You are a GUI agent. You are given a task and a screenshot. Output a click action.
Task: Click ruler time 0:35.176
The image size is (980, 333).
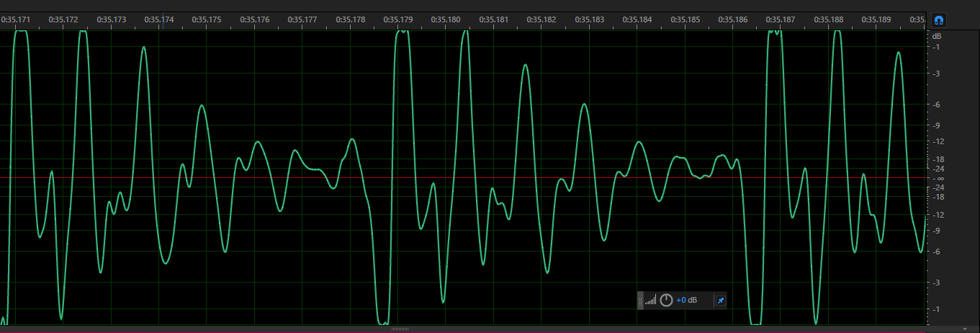[255, 19]
